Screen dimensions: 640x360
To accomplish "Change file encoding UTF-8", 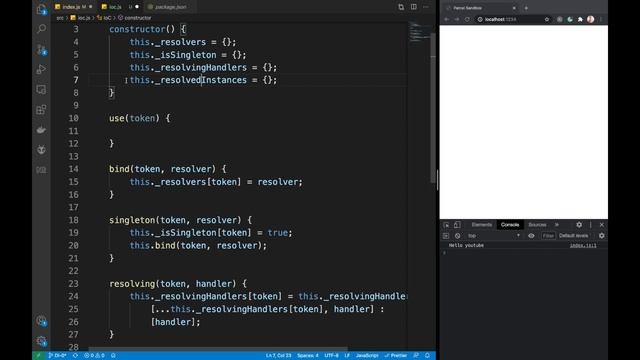I will [331, 356].
